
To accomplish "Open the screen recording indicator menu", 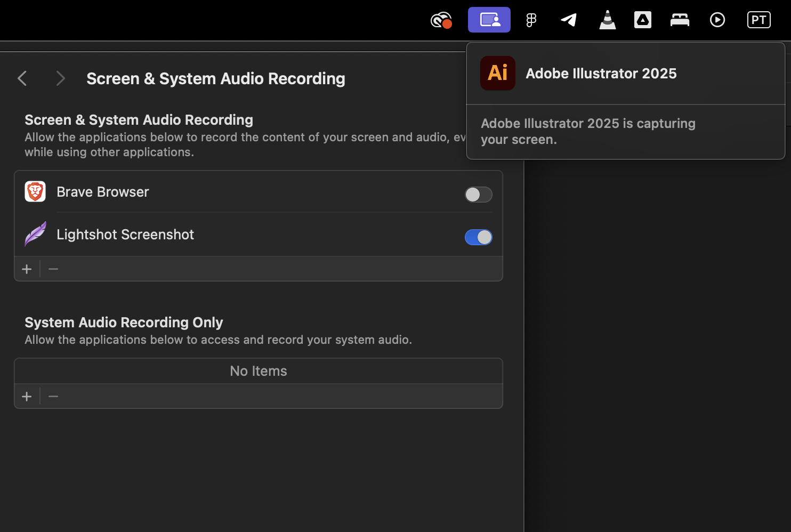I will 489,20.
